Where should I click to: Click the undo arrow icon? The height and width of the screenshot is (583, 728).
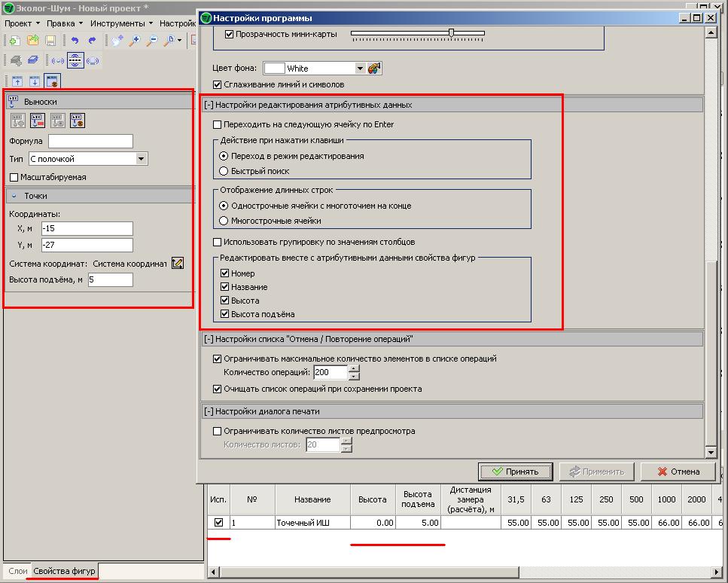[x=74, y=41]
